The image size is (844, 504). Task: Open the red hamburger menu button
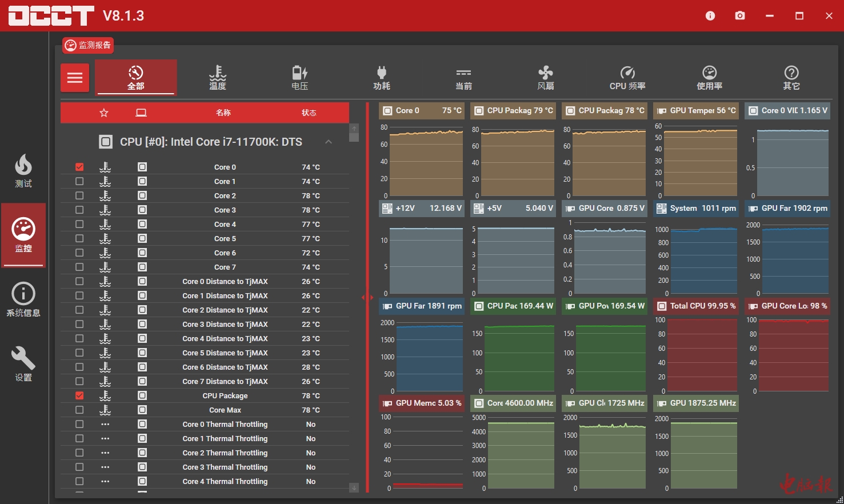[75, 78]
